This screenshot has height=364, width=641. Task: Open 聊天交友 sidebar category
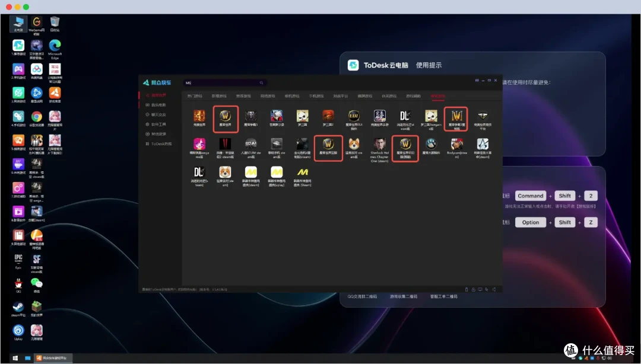(158, 115)
